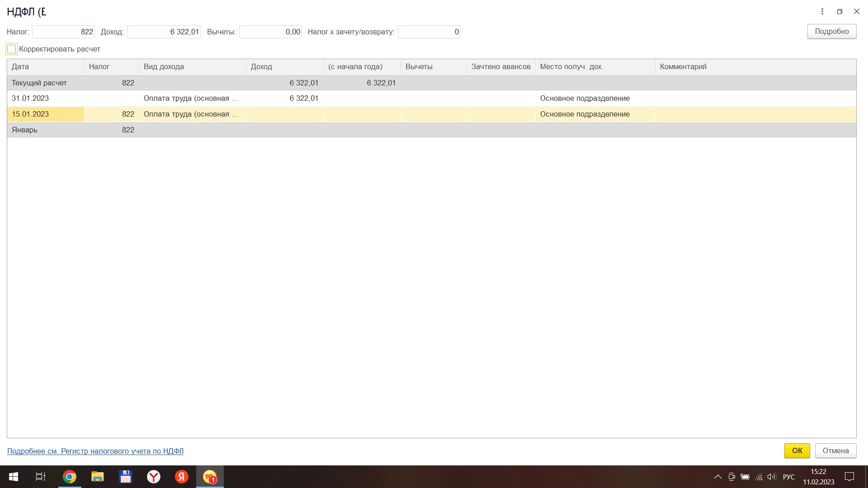Viewport: 868px width, 488px height.
Task: Click the Подробно button
Action: tap(831, 32)
